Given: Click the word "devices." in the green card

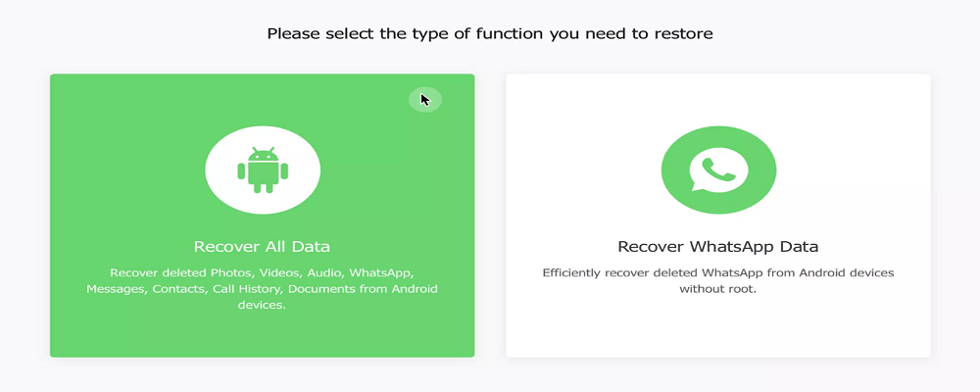Looking at the screenshot, I should [x=262, y=306].
